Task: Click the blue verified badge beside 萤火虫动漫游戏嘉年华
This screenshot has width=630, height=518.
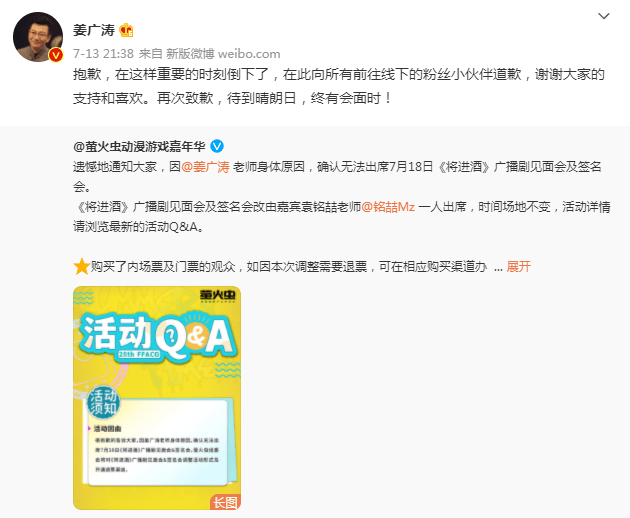Action: (x=217, y=146)
